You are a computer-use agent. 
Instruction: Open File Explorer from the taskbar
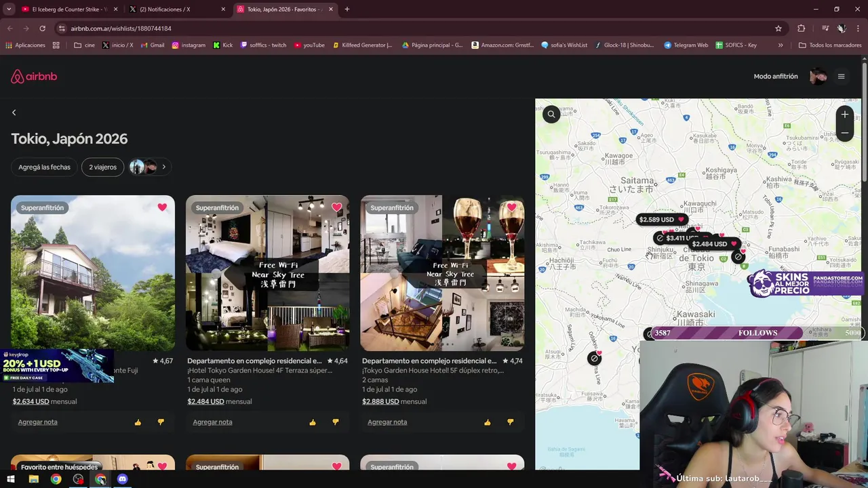pos(33,479)
